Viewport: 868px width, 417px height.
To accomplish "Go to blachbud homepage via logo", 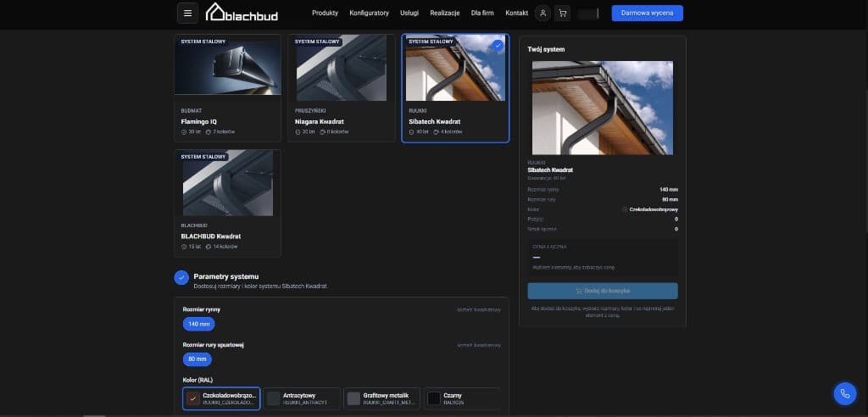I will tap(242, 12).
